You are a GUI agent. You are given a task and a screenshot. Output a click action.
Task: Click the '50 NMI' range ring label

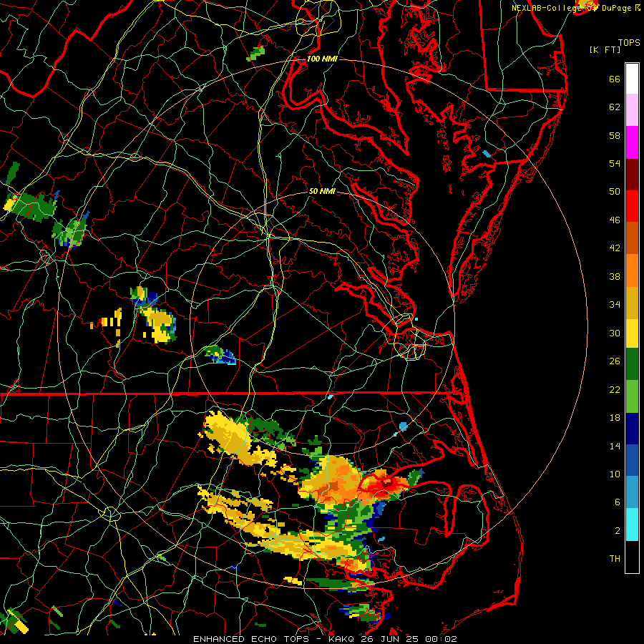click(323, 191)
